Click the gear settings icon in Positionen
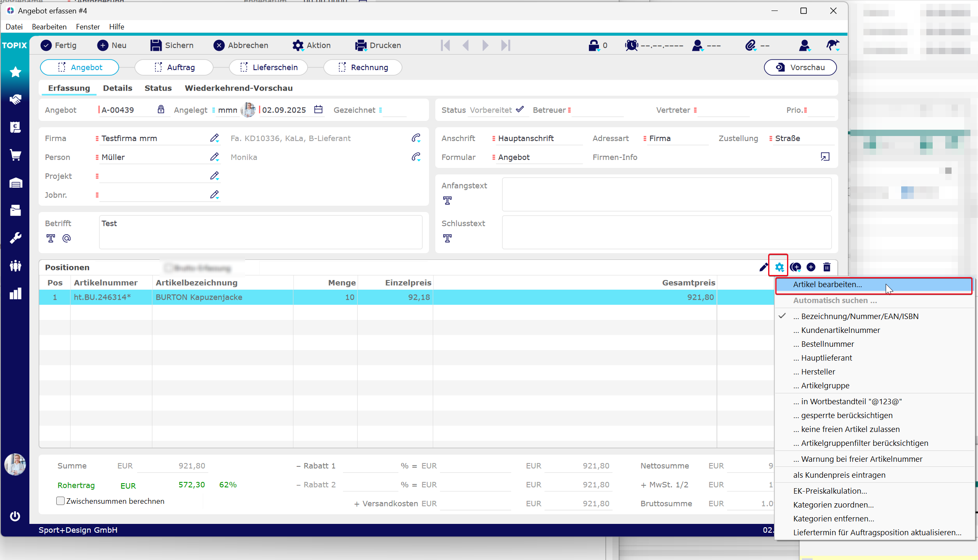978x560 pixels. click(x=779, y=267)
